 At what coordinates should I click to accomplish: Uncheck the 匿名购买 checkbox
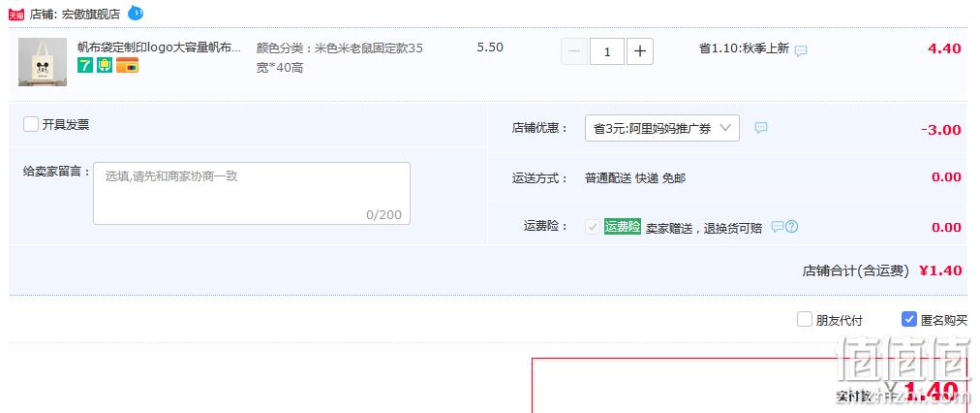pos(909,320)
